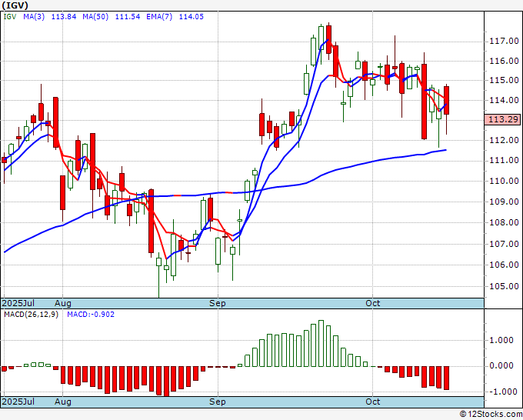This screenshot has height=420, width=523.
Task: Click the 115.00 price axis label
Action: 504,81
